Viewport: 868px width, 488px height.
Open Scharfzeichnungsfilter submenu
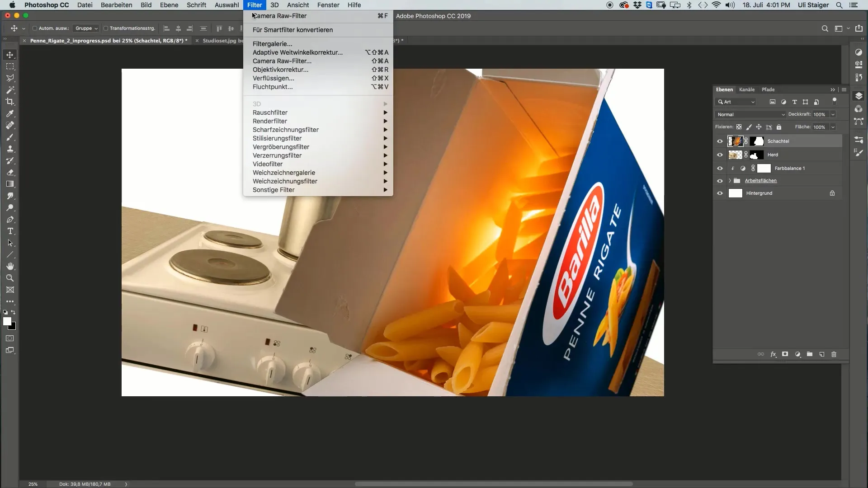click(x=318, y=130)
